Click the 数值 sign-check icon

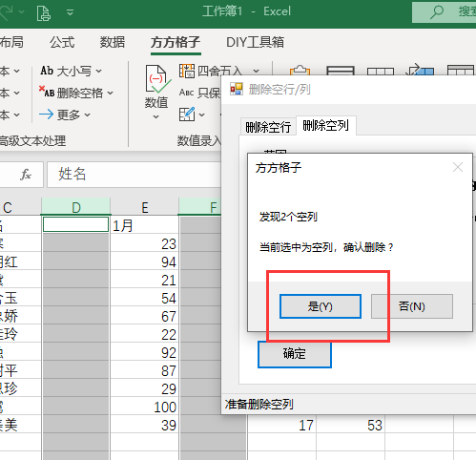point(158,78)
